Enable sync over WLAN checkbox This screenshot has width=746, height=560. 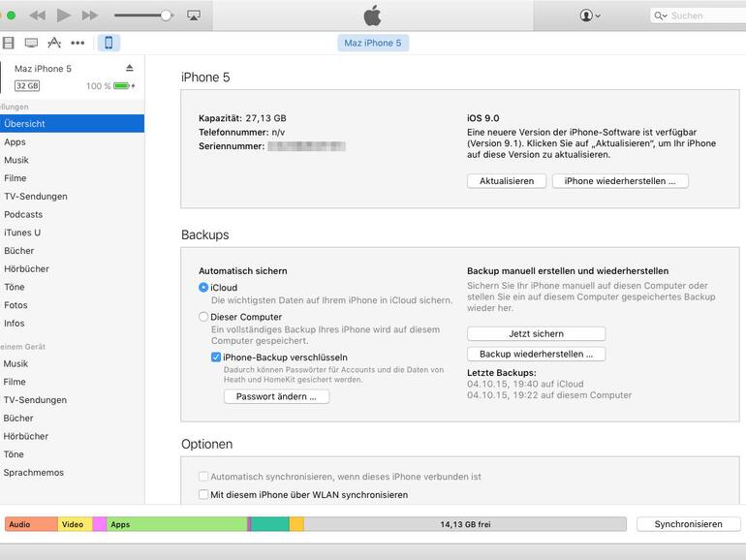[x=203, y=494]
